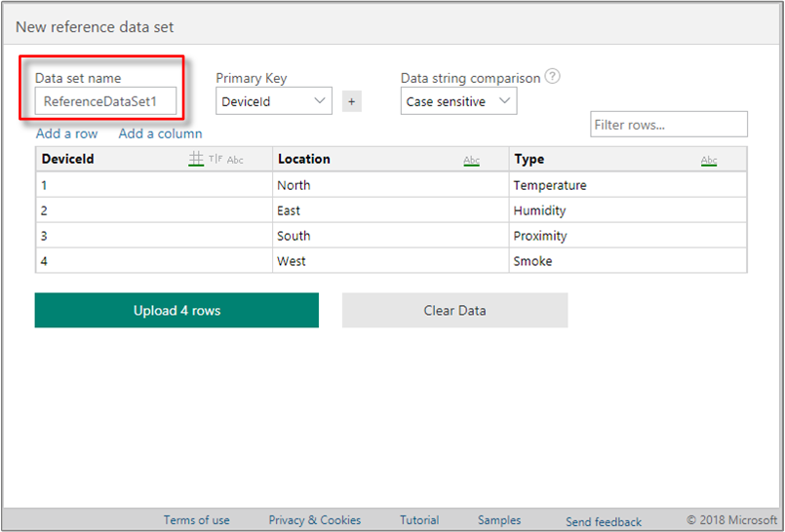The height and width of the screenshot is (532, 785).
Task: Click the Upload 4 rows button
Action: coord(177,311)
